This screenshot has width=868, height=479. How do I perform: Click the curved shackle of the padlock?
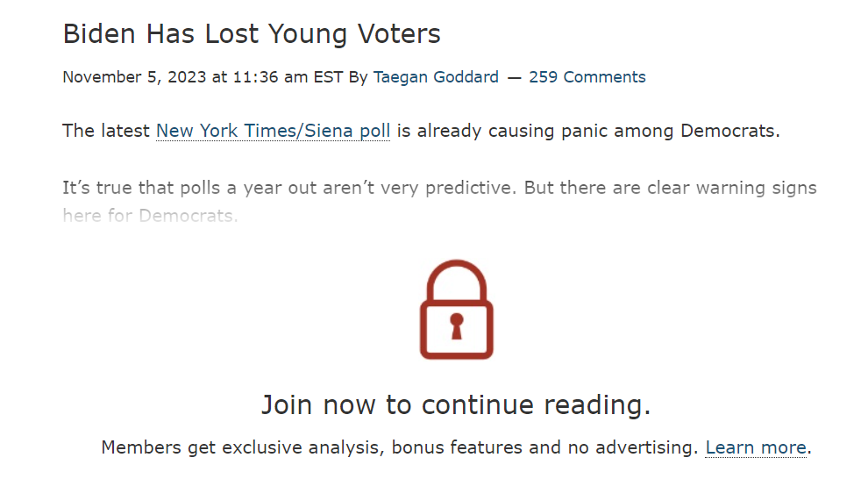[x=456, y=282]
